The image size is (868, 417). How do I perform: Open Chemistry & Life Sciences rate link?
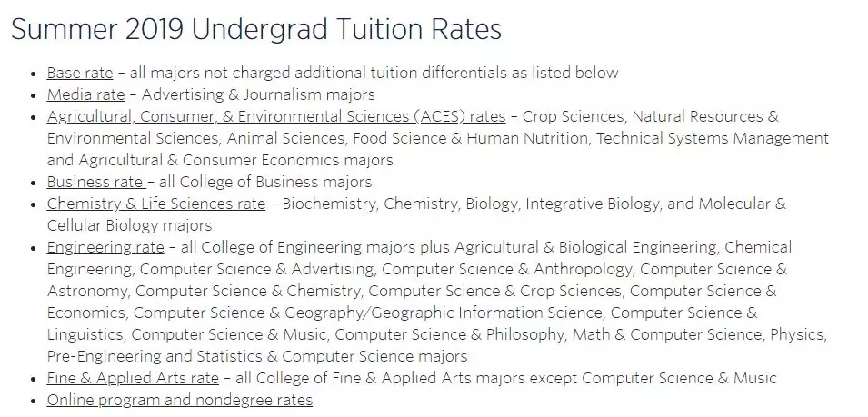[156, 204]
